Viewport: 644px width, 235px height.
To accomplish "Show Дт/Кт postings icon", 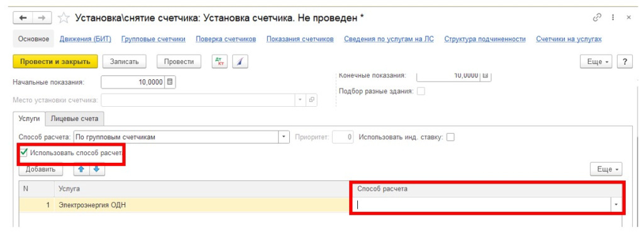I will [219, 62].
